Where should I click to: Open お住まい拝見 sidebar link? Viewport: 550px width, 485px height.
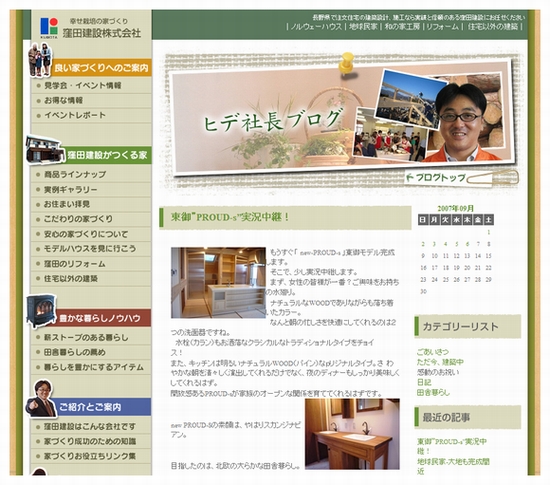coord(67,204)
